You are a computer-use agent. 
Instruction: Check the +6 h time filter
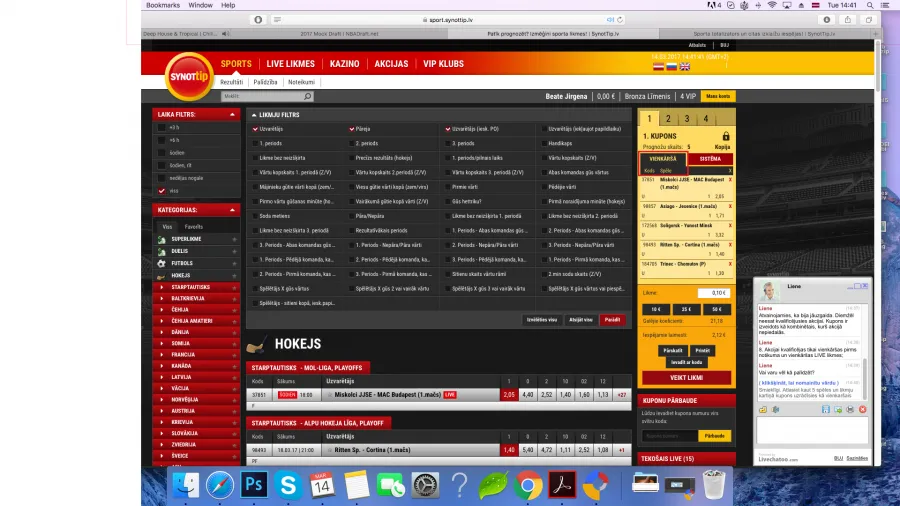[161, 140]
